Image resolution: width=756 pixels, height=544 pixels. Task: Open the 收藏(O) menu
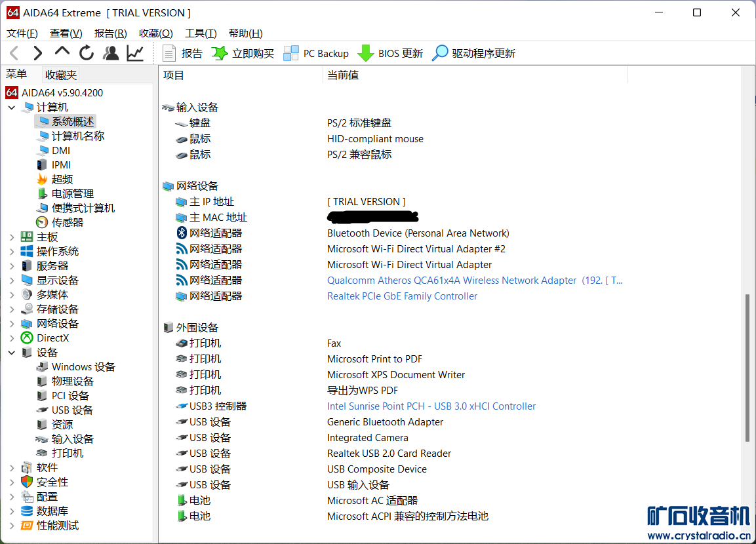click(156, 33)
